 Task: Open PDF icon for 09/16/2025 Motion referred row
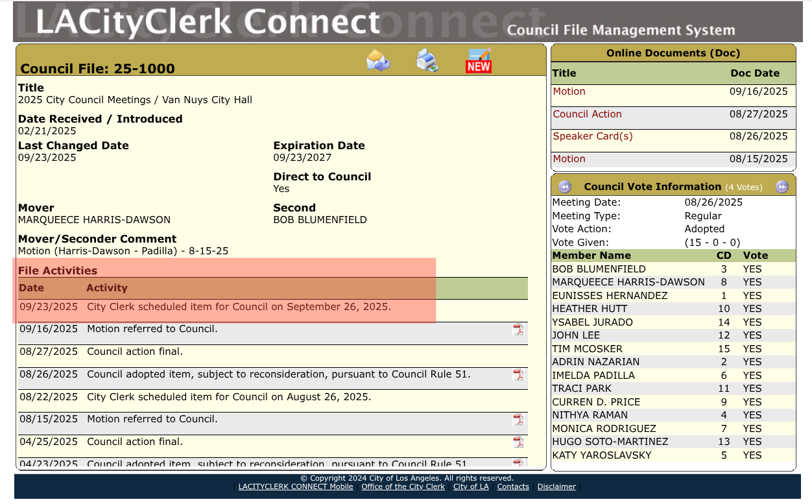pos(518,330)
